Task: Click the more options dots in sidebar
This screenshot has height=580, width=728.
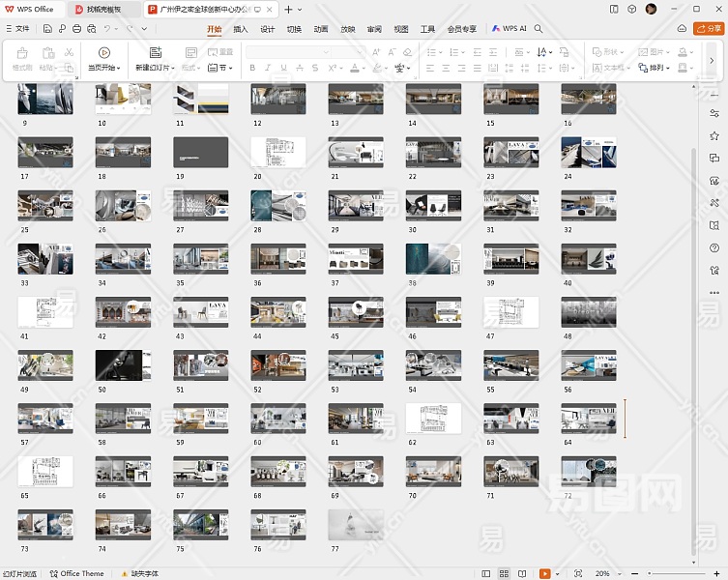Action: pos(714,293)
